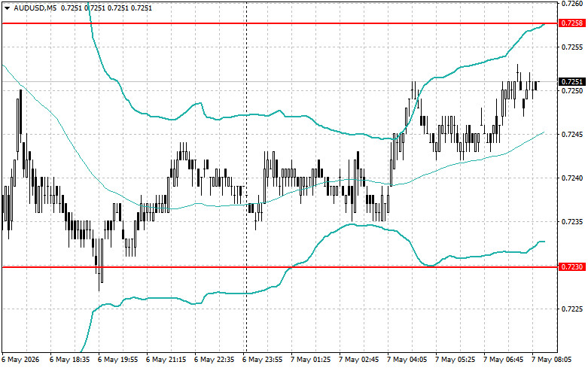Select the 0.7260 price scale value
588x368 pixels.
(x=572, y=3)
